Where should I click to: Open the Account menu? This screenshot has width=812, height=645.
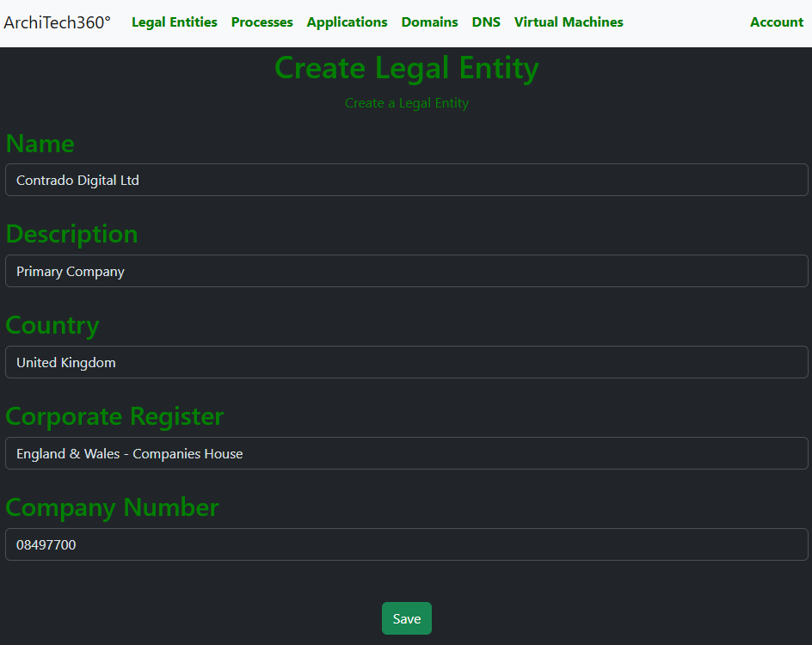(x=776, y=22)
